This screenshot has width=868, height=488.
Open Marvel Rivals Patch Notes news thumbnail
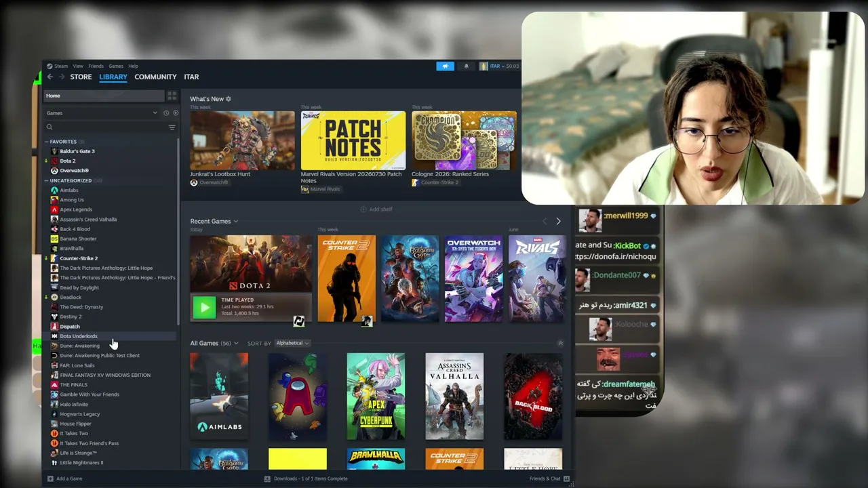pyautogui.click(x=353, y=140)
